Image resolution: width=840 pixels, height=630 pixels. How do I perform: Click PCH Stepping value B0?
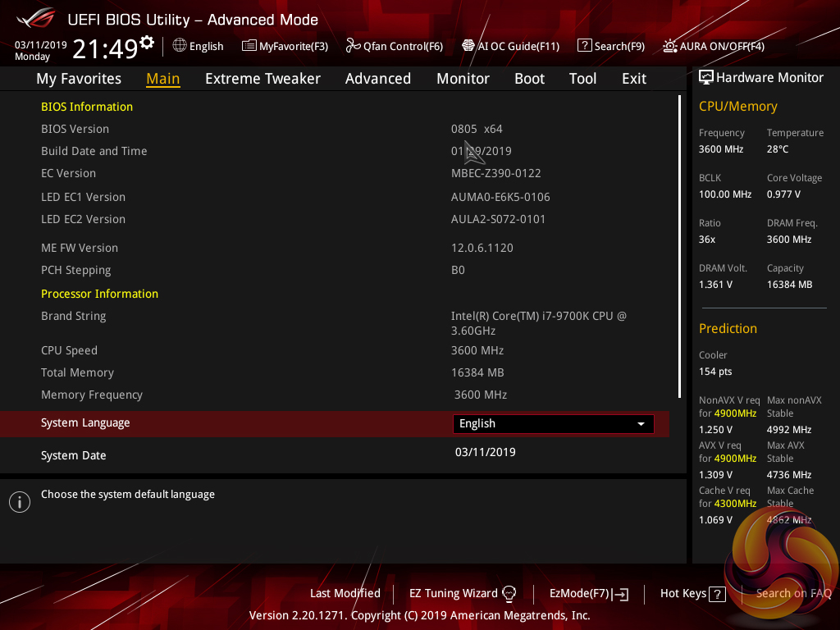point(458,270)
